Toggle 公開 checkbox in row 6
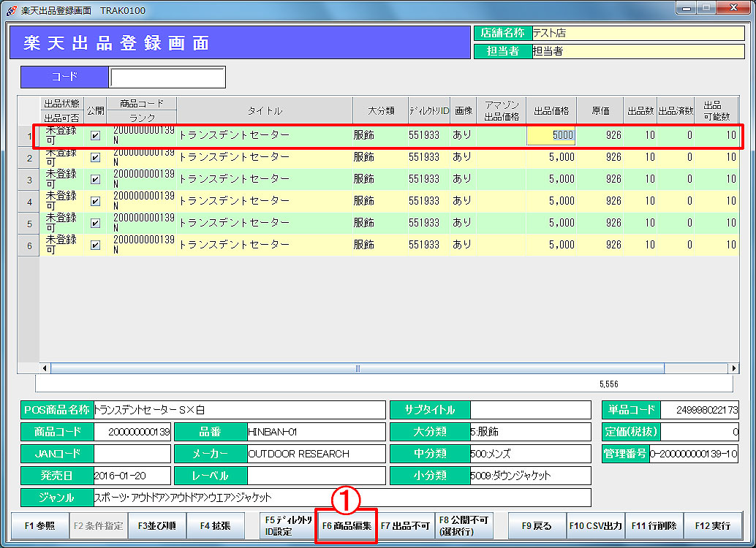756x548 pixels. [x=95, y=246]
